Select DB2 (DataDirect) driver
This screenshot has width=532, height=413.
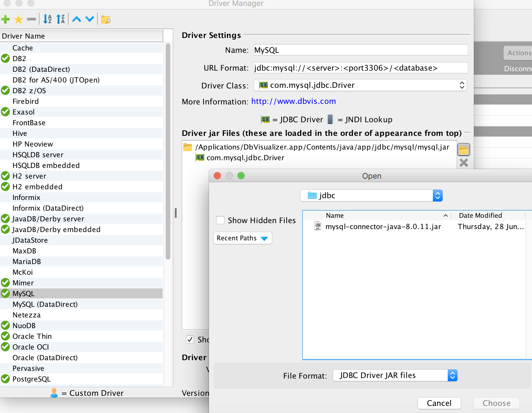pos(81,69)
